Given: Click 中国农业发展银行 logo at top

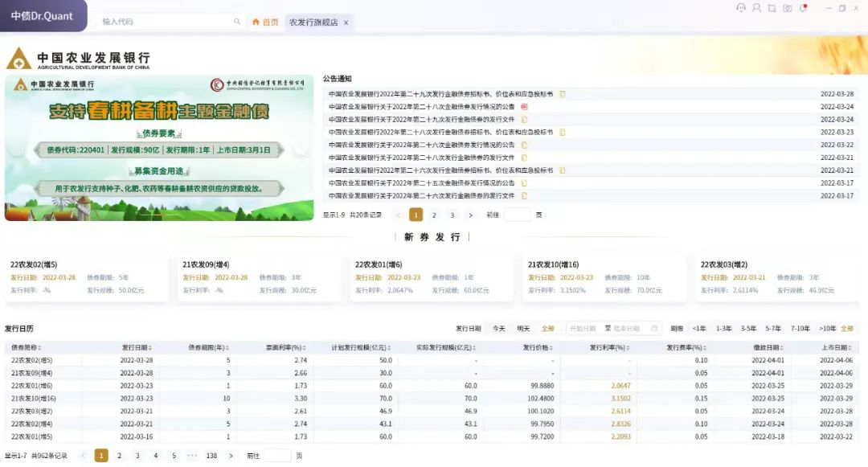Looking at the screenshot, I should coord(78,59).
